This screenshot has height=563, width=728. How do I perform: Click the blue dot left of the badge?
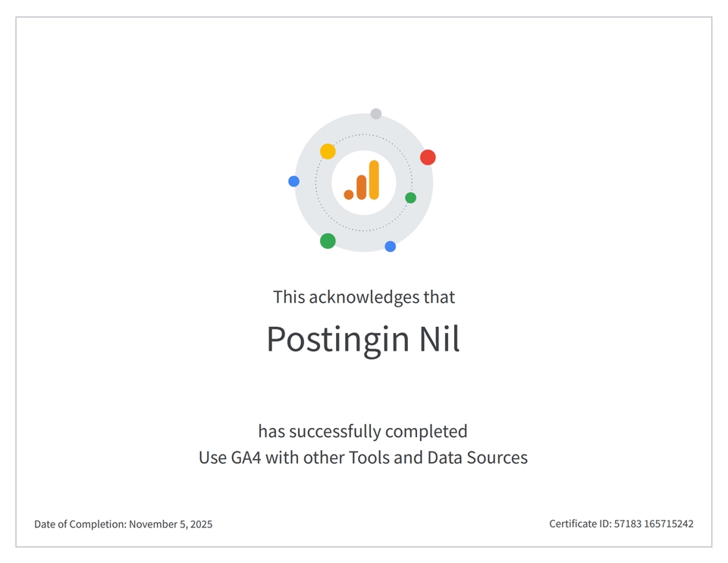click(294, 181)
